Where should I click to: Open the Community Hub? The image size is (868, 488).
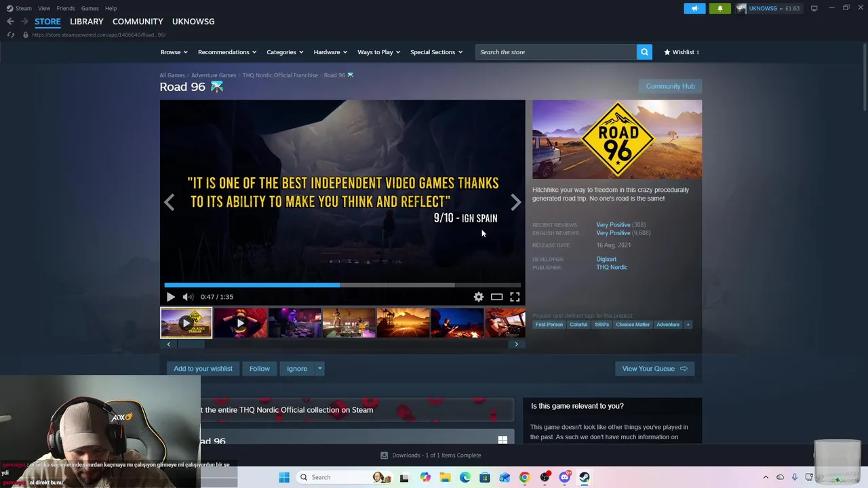(x=670, y=86)
